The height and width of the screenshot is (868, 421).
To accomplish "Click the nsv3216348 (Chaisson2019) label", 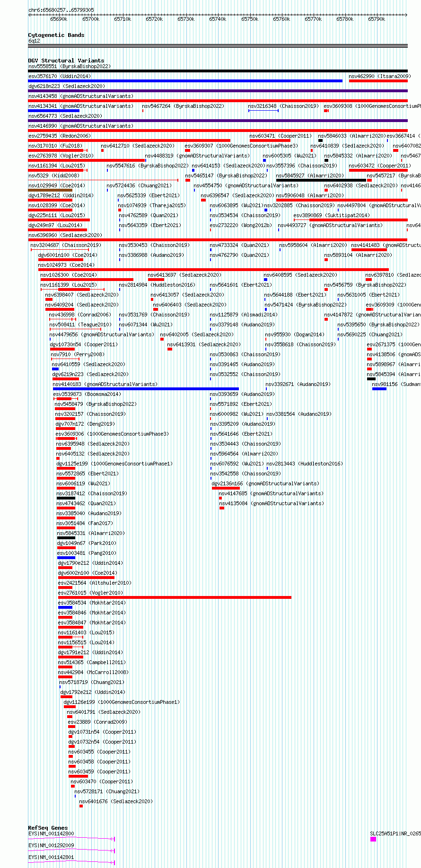I will 284,106.
